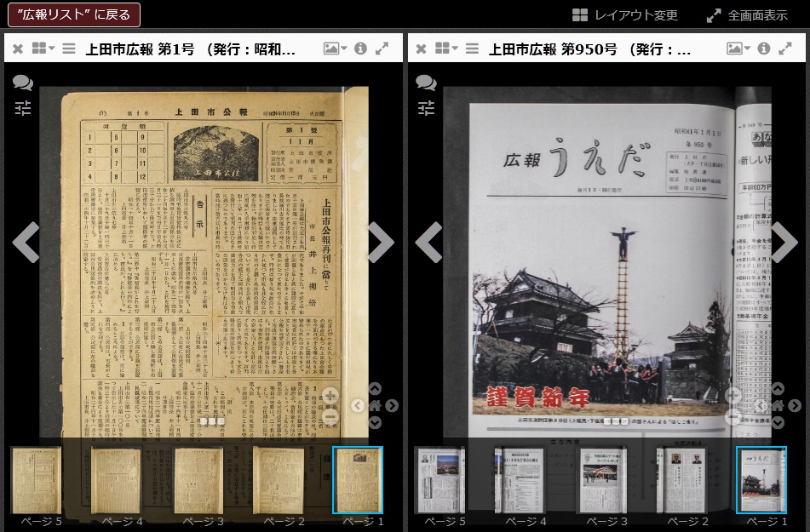Pan up in 第1号 viewer
The height and width of the screenshot is (532, 810).
tap(375, 388)
